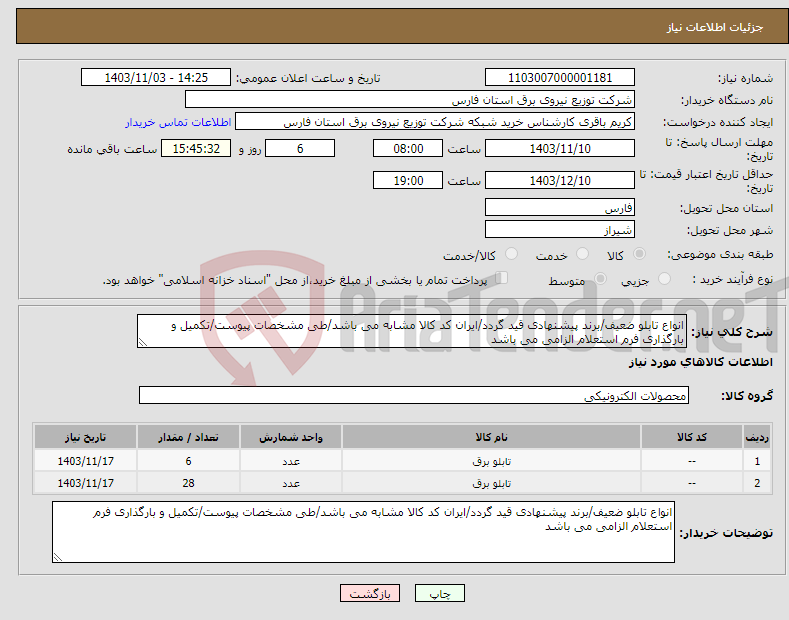789x620 pixels.
Task: Click the need number field 1103007000001181
Action: point(560,78)
